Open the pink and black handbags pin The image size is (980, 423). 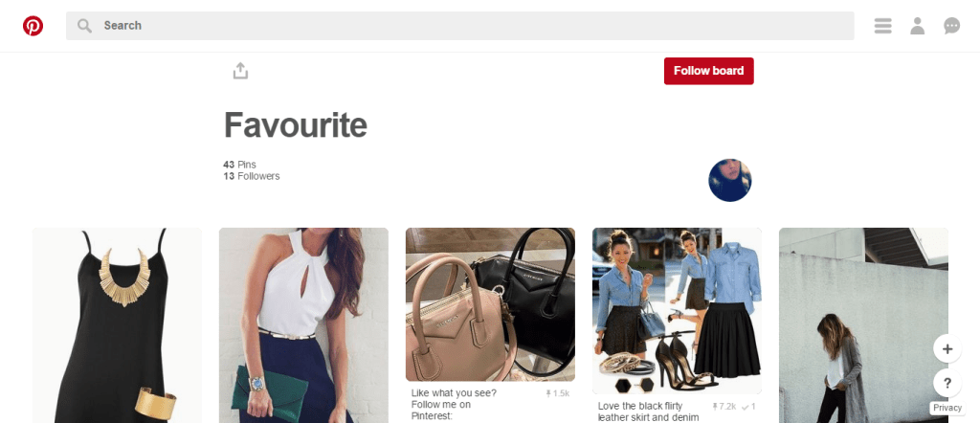(490, 304)
